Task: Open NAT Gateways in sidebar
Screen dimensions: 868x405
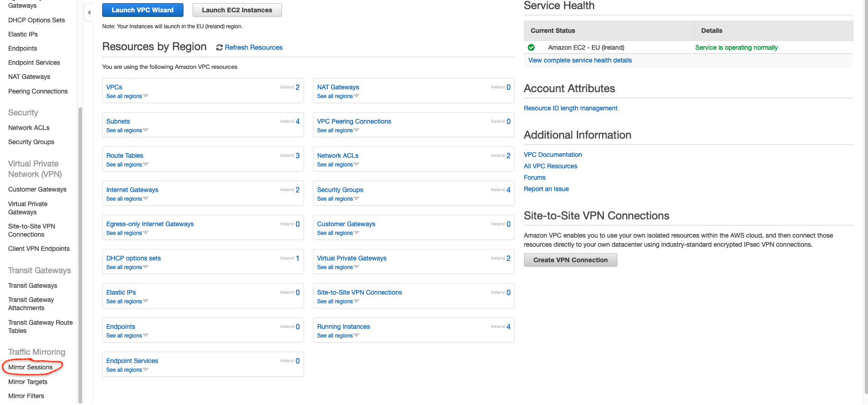Action: coord(29,77)
